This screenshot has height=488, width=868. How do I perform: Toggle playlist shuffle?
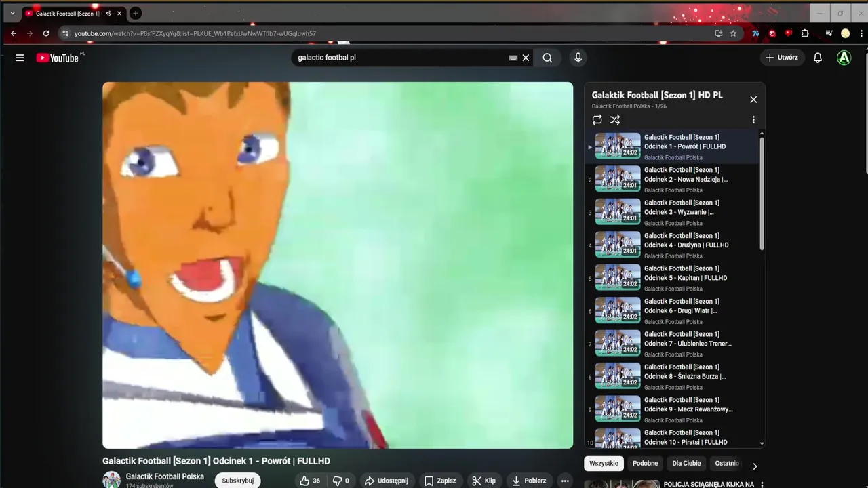coord(615,119)
